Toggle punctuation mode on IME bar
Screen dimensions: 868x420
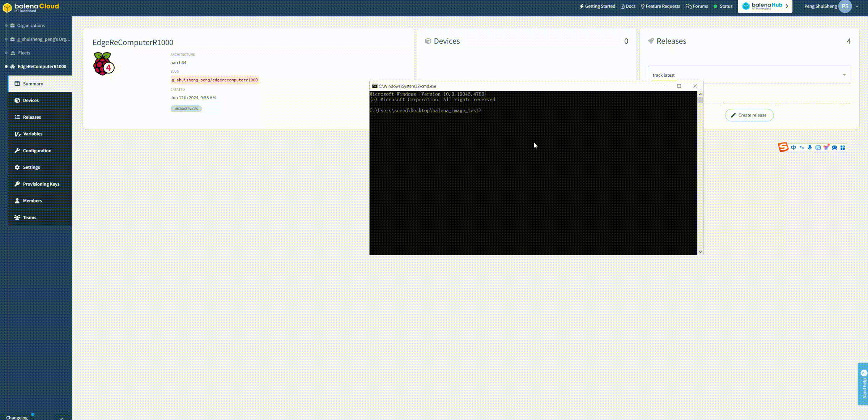point(801,148)
